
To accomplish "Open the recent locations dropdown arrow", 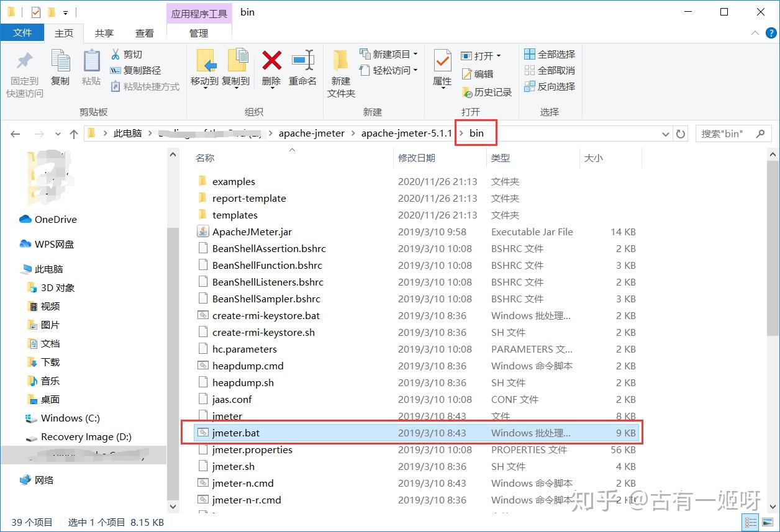I will pyautogui.click(x=58, y=133).
